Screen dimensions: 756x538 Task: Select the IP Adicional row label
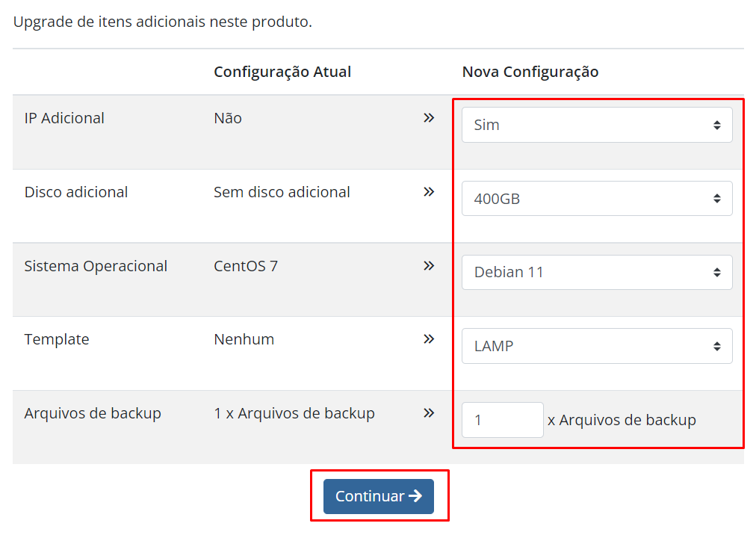64,118
